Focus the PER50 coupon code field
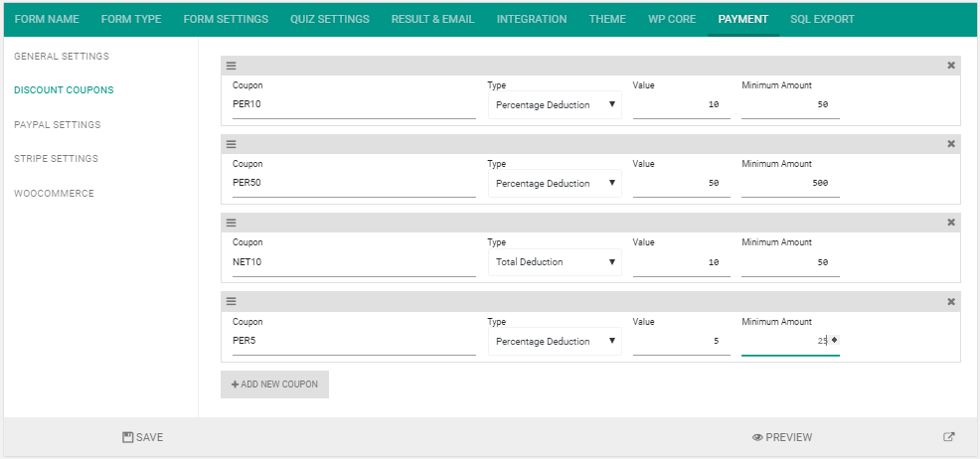The width and height of the screenshot is (980, 459). click(x=353, y=184)
